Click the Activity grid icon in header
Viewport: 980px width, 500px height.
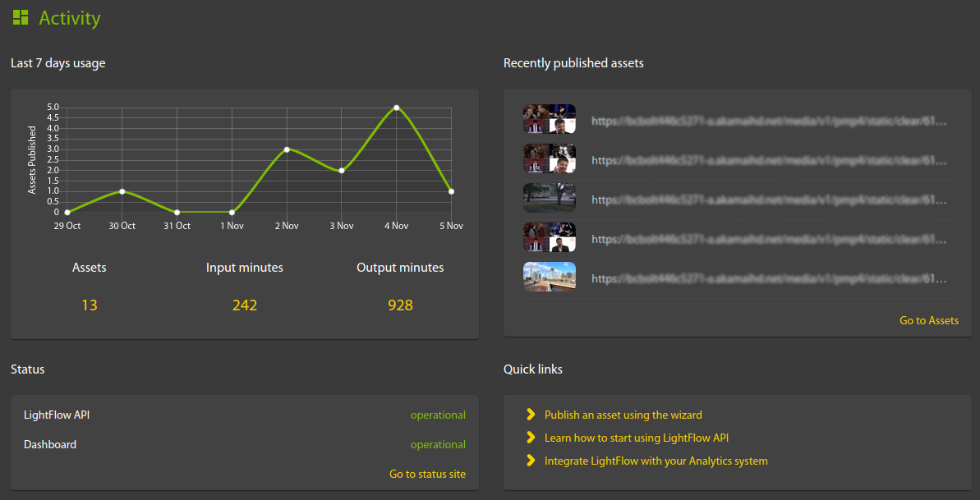coord(21,17)
